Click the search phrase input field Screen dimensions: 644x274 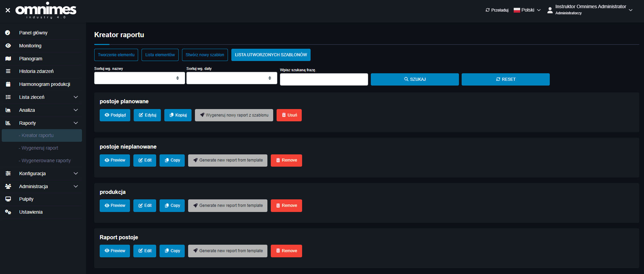(x=324, y=79)
